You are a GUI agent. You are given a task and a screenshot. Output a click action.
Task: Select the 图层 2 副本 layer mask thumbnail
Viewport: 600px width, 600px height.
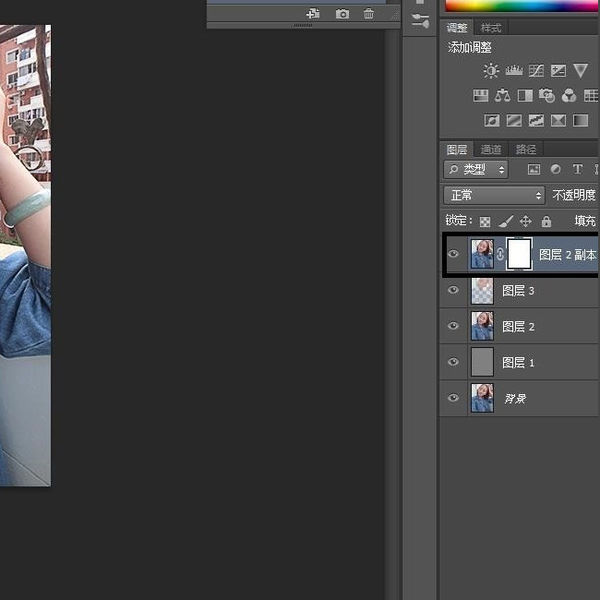click(519, 254)
